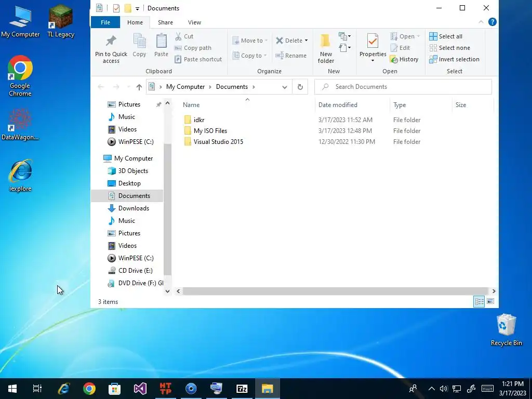The width and height of the screenshot is (532, 399).
Task: Switch to Details view icon
Action: (479, 301)
